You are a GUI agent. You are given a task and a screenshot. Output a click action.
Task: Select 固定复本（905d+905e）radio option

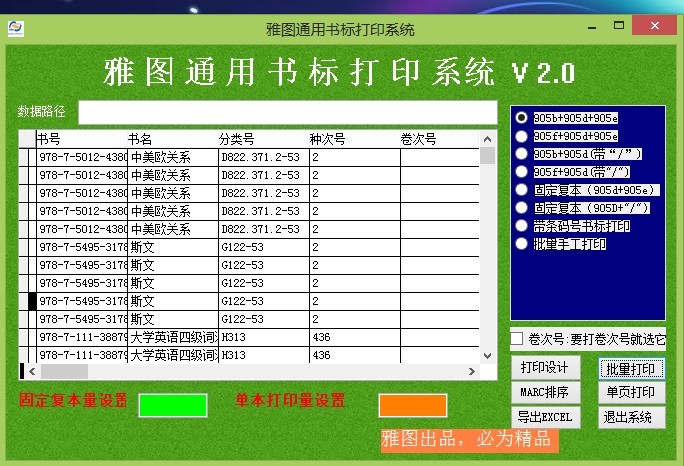pyautogui.click(x=521, y=190)
